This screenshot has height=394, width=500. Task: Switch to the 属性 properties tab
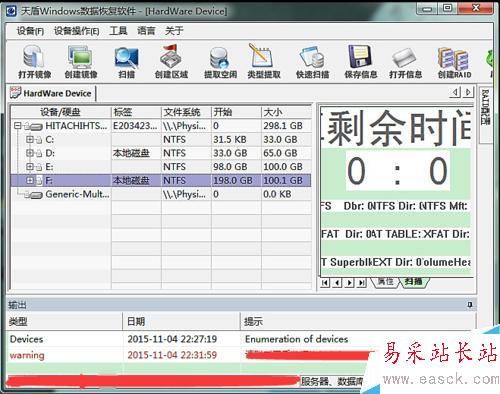[385, 282]
